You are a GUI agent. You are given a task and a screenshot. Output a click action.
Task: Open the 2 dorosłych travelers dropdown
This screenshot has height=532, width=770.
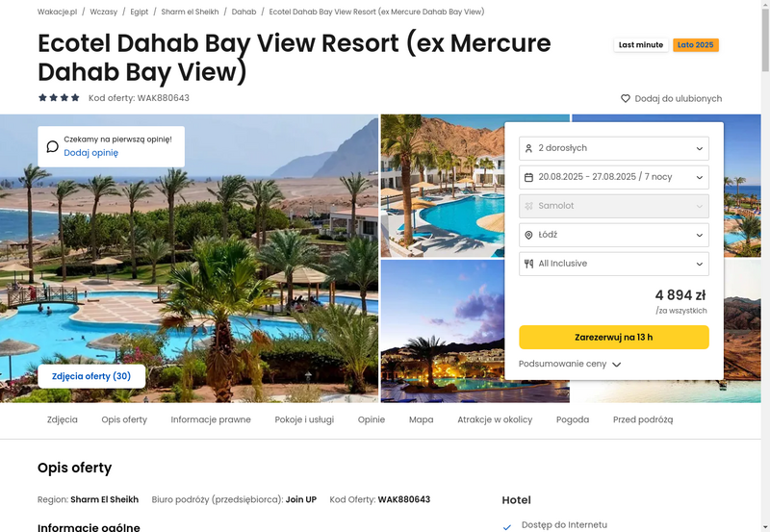click(614, 148)
